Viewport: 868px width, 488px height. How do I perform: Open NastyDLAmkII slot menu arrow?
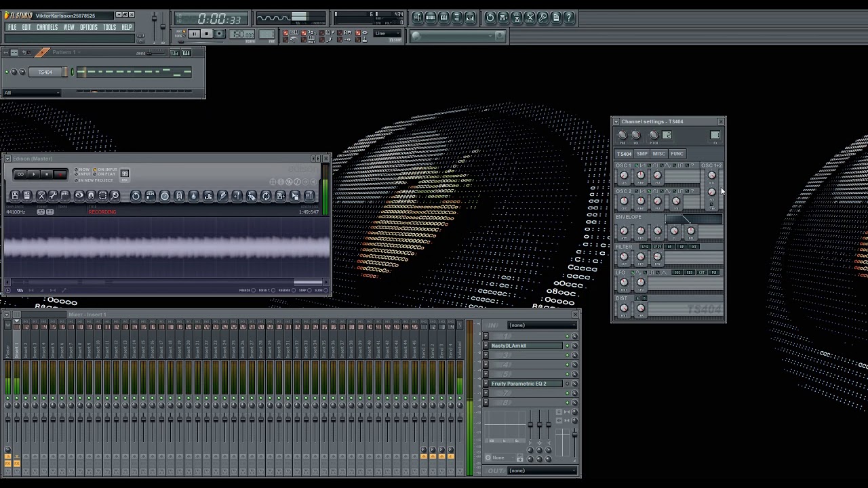(486, 346)
